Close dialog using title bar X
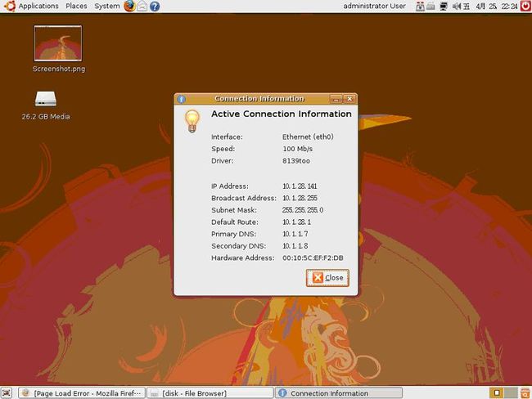532x399 pixels. coord(349,99)
